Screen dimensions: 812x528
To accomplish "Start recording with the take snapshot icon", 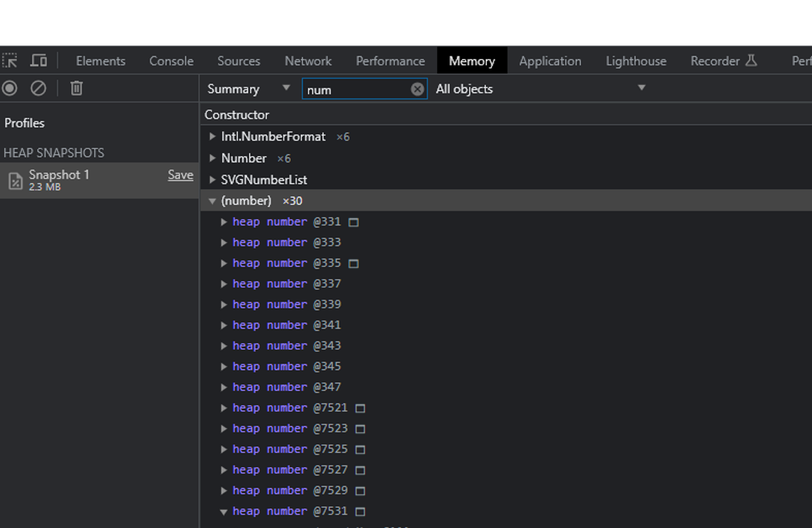I will pos(10,88).
